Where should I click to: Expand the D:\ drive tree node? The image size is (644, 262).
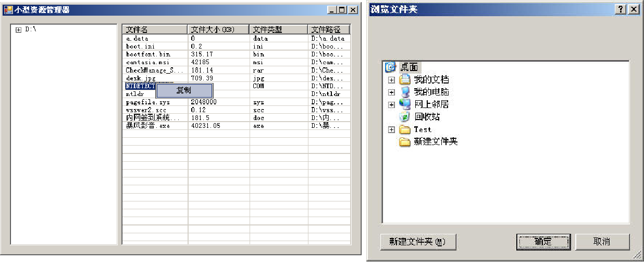pos(18,30)
